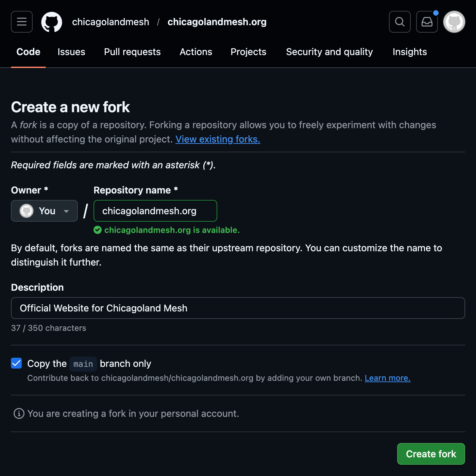Open the View existing forks link
The height and width of the screenshot is (476, 476).
click(217, 139)
